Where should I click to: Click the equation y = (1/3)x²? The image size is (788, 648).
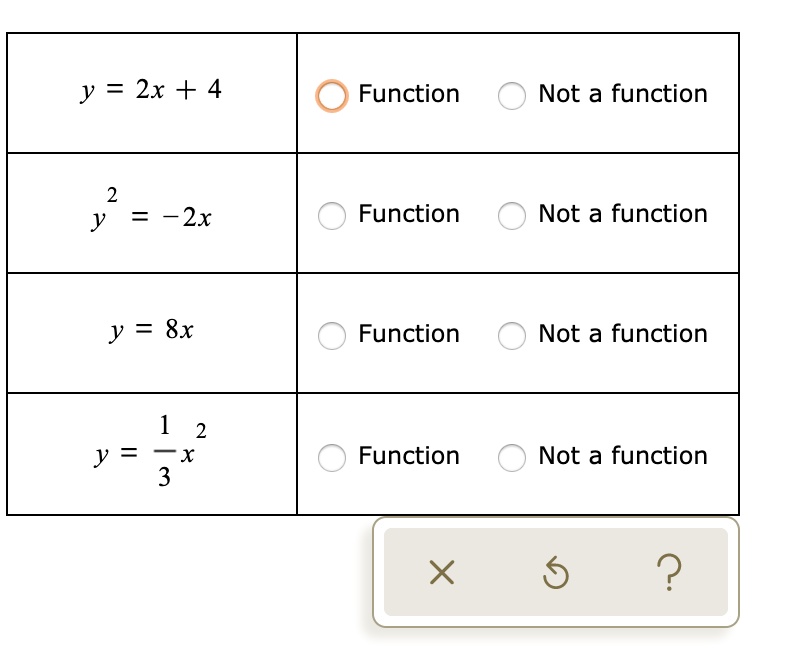click(152, 454)
